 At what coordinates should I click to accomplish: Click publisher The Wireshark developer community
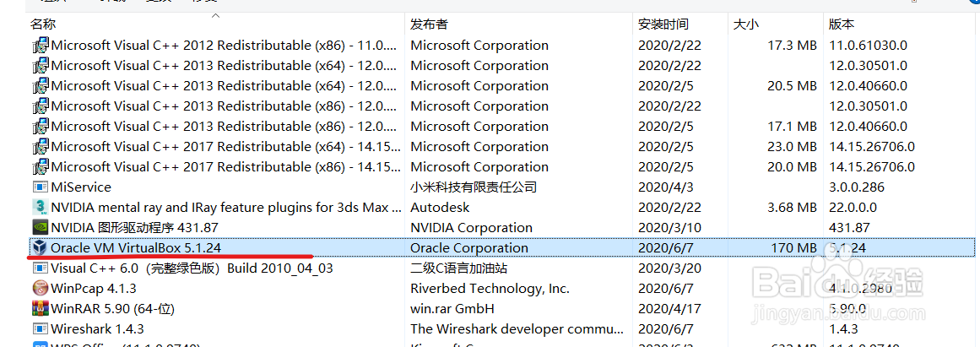[x=517, y=329]
